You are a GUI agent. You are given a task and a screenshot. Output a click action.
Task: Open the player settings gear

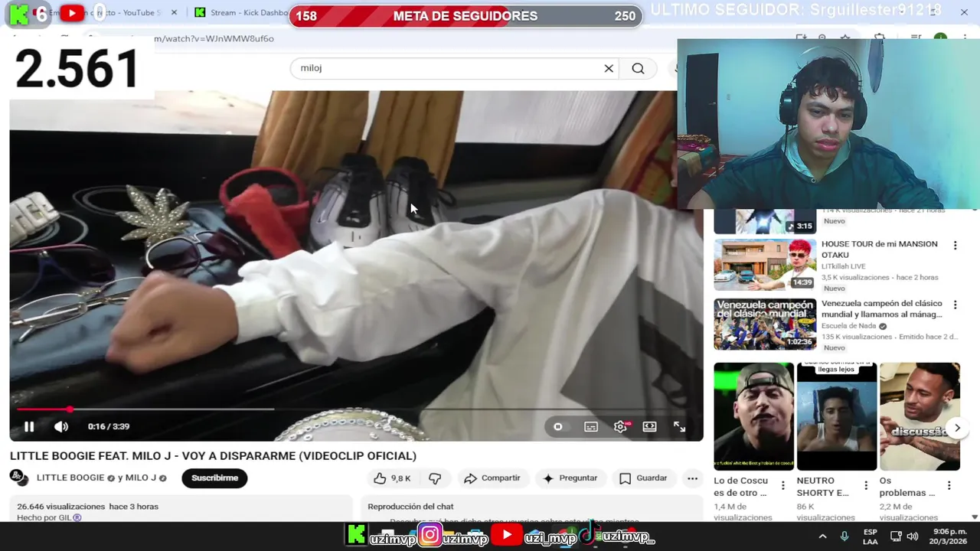point(620,427)
